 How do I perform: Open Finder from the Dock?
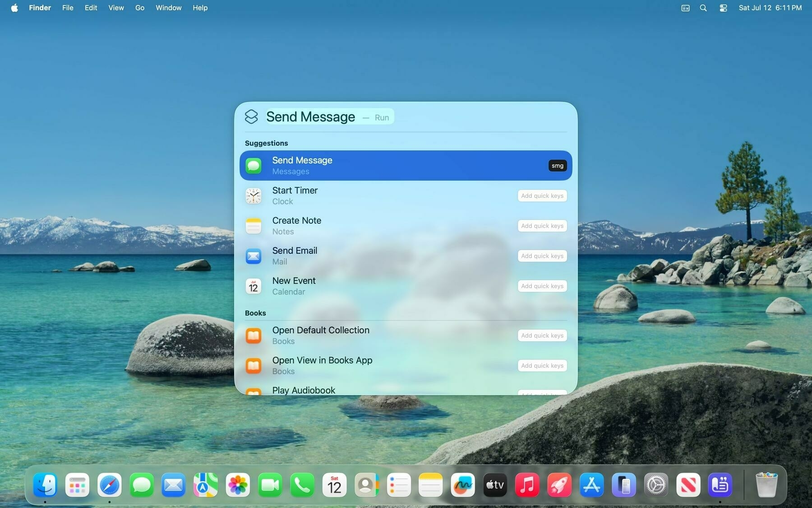point(45,485)
